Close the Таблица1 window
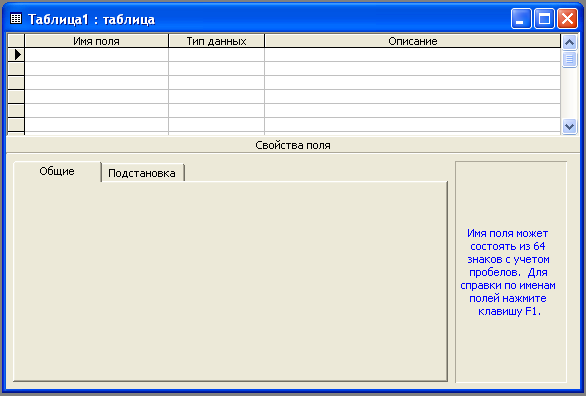Image resolution: width=586 pixels, height=396 pixels. pos(567,19)
